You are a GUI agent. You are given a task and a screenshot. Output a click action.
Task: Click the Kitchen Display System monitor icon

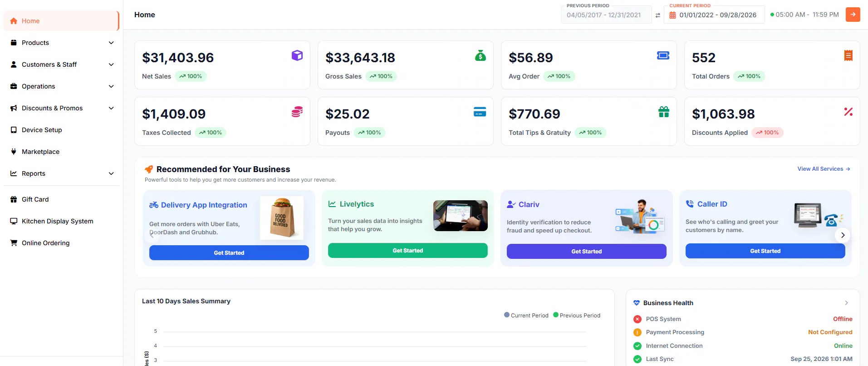click(x=14, y=221)
